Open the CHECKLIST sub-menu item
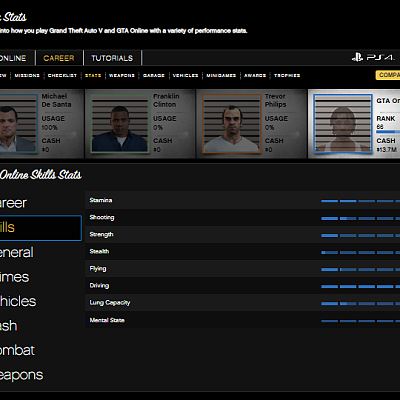The width and height of the screenshot is (400, 400). pyautogui.click(x=62, y=76)
